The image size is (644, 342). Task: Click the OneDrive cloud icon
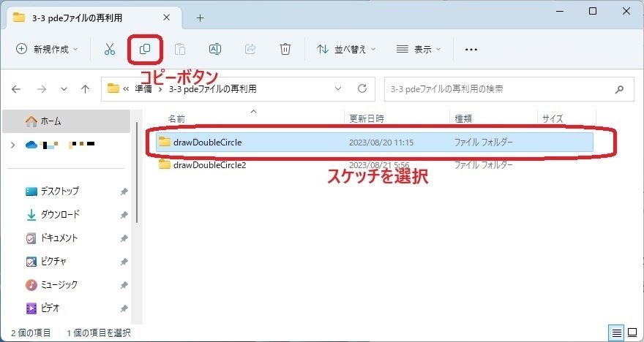31,145
